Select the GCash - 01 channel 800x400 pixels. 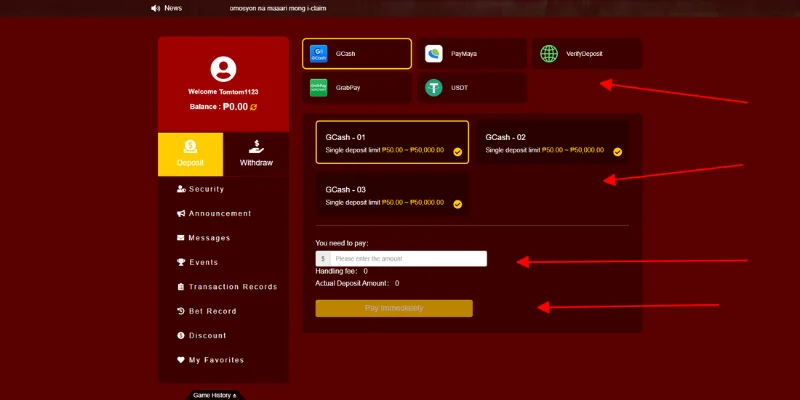coord(392,142)
